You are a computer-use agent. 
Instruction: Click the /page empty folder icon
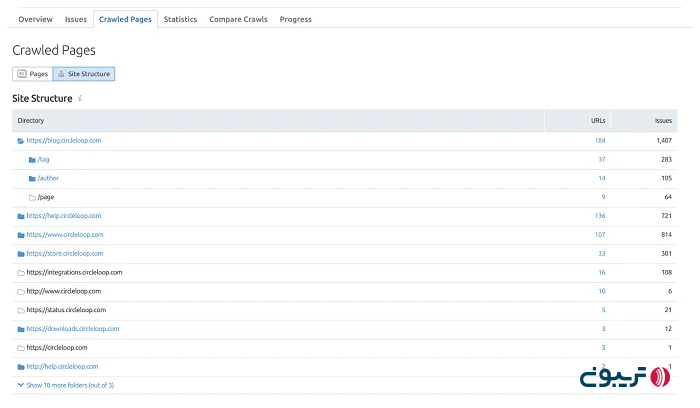(x=32, y=197)
